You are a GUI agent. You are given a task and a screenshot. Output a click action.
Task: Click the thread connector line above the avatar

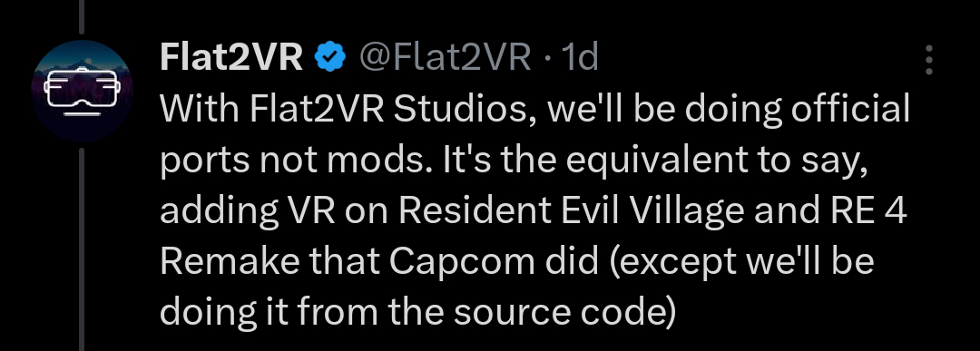[x=82, y=16]
